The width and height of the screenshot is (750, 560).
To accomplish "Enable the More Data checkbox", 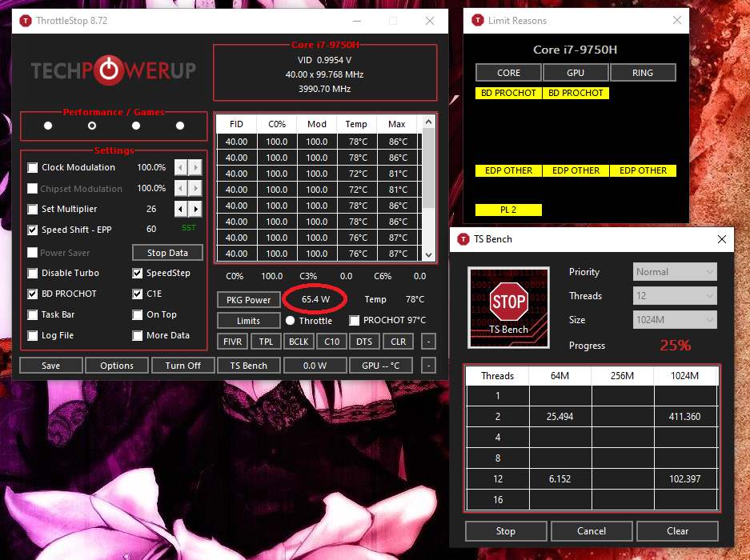I will [x=138, y=336].
